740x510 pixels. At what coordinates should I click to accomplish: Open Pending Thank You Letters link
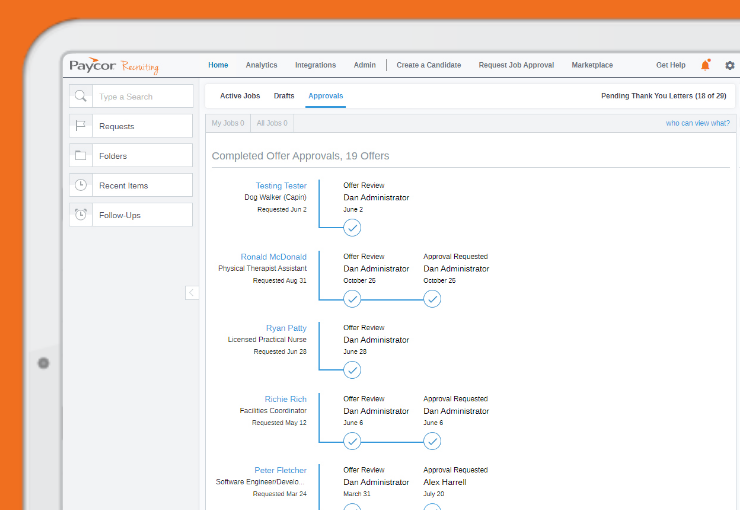click(x=664, y=96)
